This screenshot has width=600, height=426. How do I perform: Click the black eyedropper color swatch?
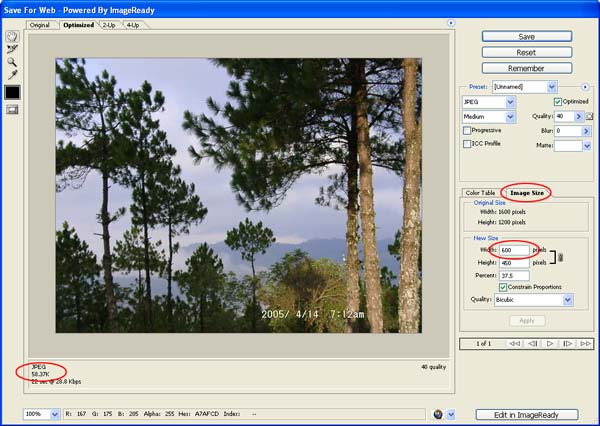click(x=12, y=92)
